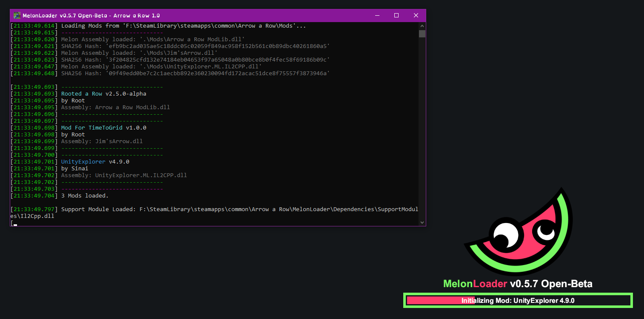Viewport: 644px width, 319px height.
Task: Click the console vertical scrollbar thumb
Action: tap(422, 34)
